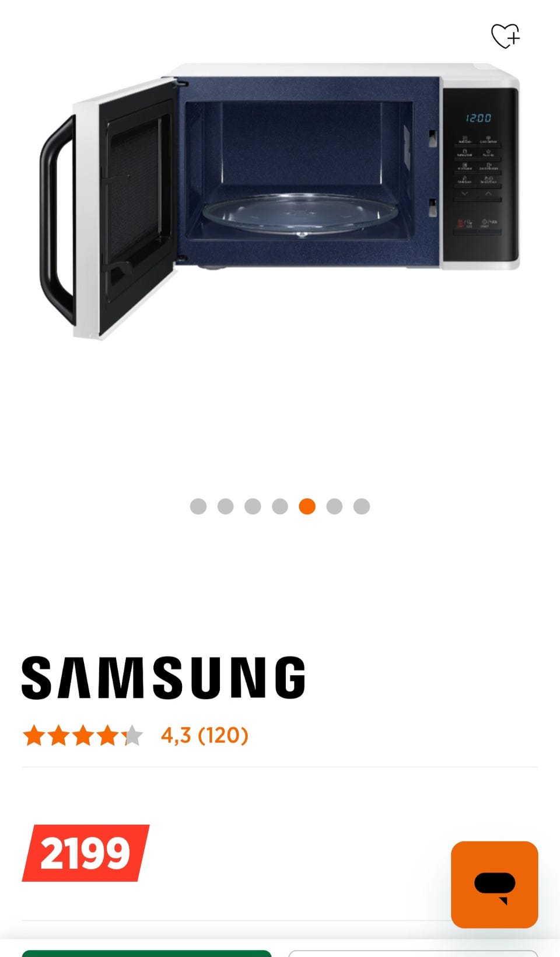The height and width of the screenshot is (957, 560).
Task: Add product to wishlist with heart icon
Action: (x=505, y=36)
